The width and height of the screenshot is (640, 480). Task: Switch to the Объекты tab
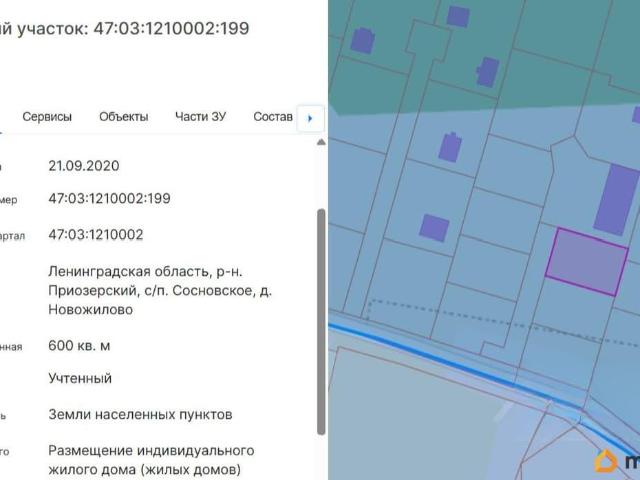[x=124, y=117]
